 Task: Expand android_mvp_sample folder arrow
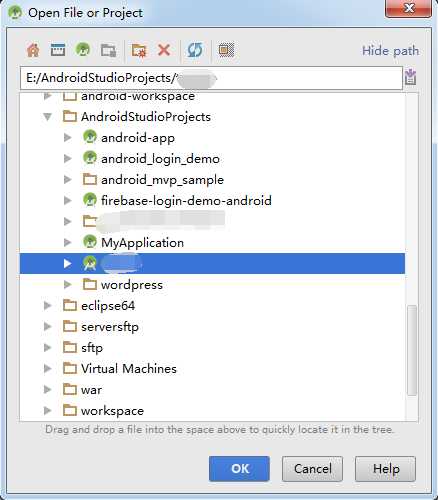pyautogui.click(x=68, y=180)
